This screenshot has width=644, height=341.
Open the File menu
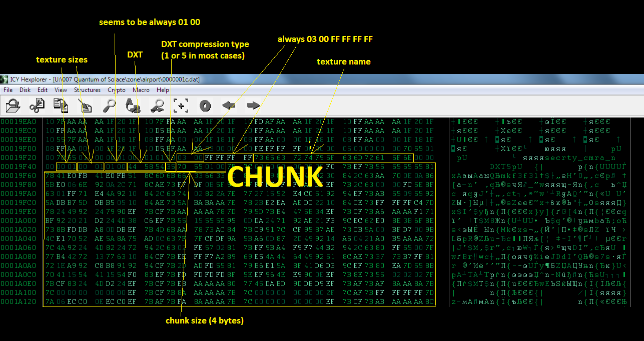[8, 90]
